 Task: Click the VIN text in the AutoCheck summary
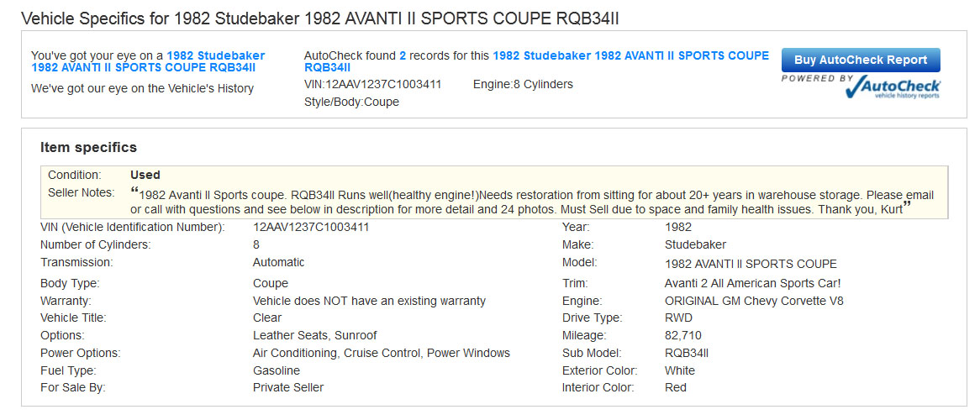coord(372,84)
